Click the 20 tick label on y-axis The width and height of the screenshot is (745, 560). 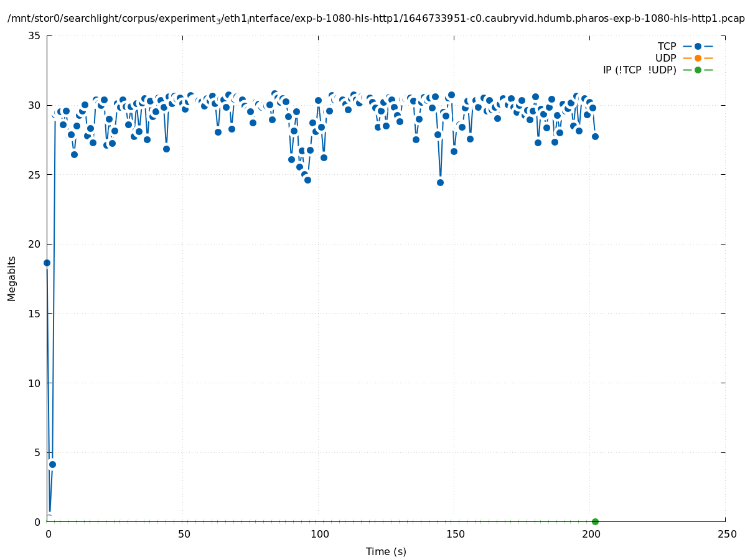click(34, 244)
